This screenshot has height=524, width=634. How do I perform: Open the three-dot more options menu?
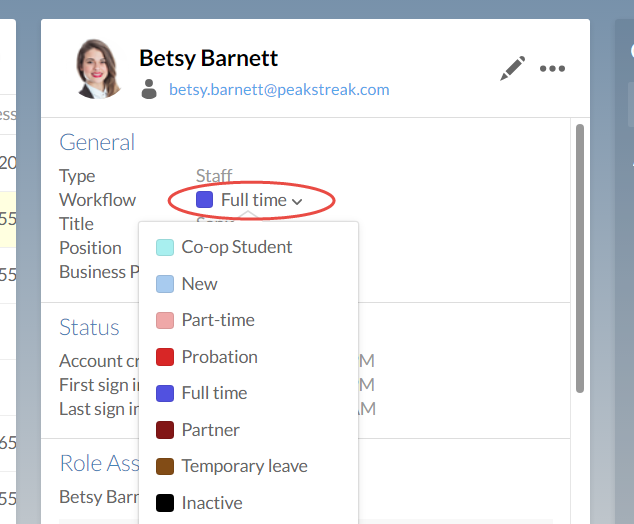[x=552, y=69]
